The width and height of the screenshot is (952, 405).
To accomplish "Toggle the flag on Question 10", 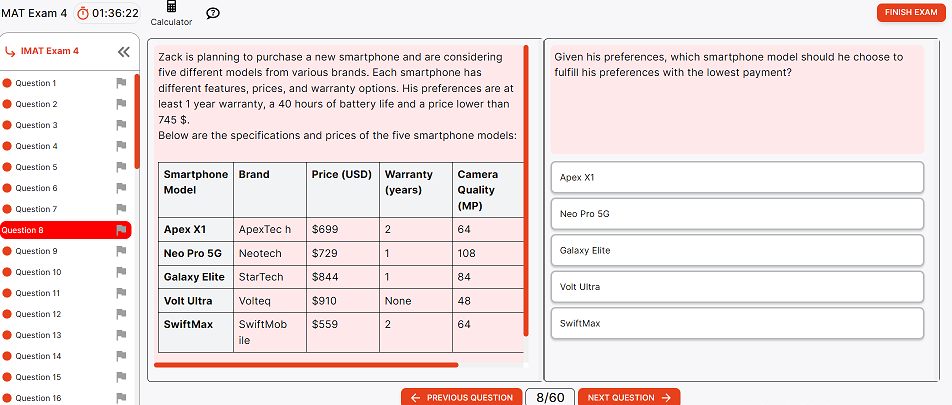I will [121, 272].
